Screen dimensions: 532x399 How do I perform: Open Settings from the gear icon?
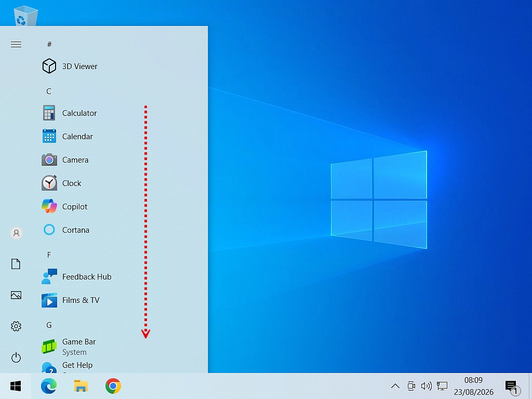16,326
